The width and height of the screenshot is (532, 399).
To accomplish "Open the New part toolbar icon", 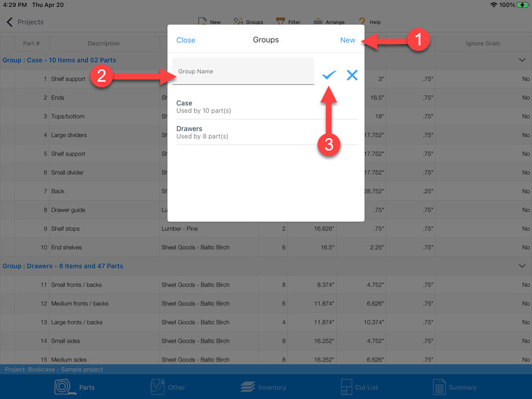I will [203, 21].
